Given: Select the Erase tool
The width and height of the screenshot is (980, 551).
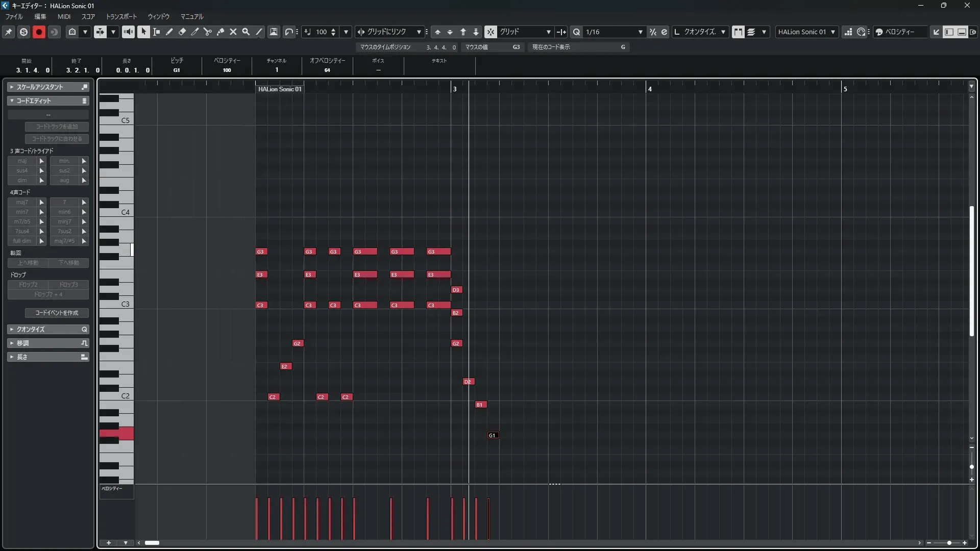Looking at the screenshot, I should [x=182, y=32].
